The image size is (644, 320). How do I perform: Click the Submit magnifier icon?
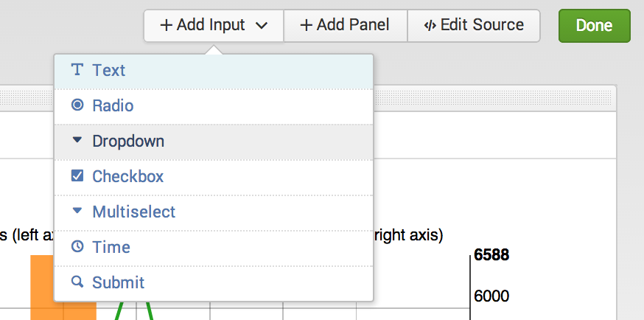coord(77,282)
